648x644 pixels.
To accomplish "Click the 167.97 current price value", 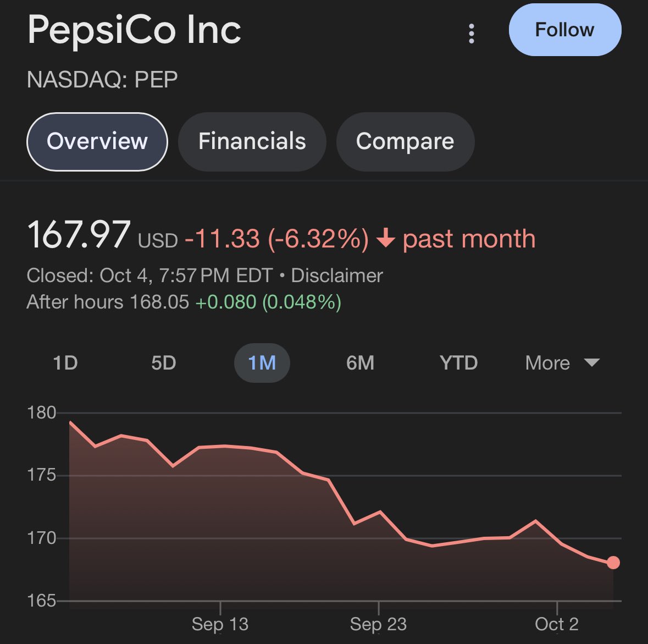I will coord(79,235).
